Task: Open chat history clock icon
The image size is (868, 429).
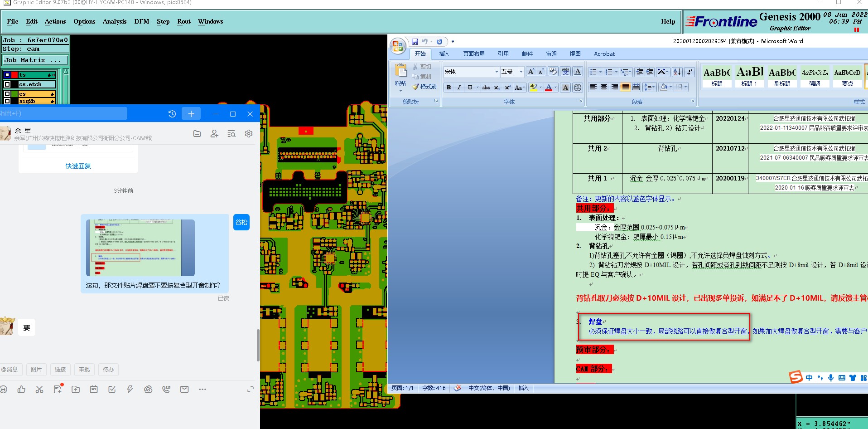Action: click(x=172, y=114)
